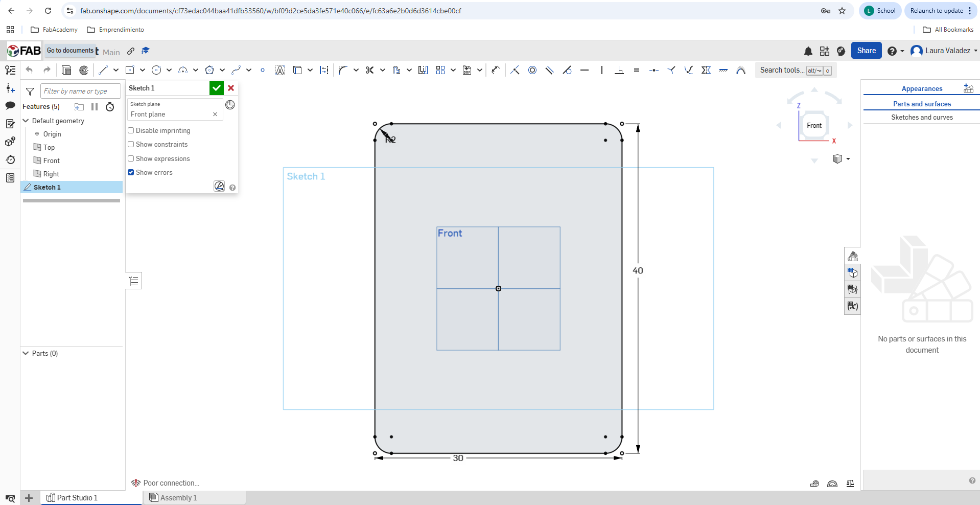Expand the Rectangle tool dropdown arrow
Viewport: 980px width, 505px height.
143,70
